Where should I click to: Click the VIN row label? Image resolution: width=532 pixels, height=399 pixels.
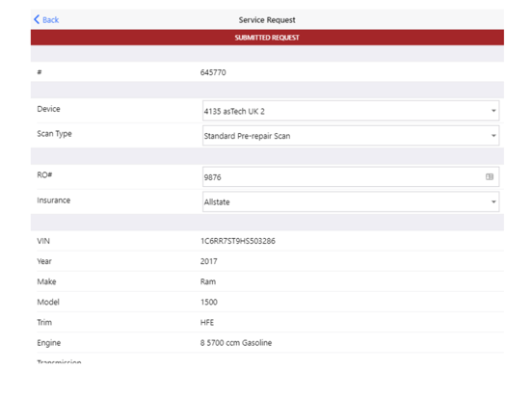[43, 241]
